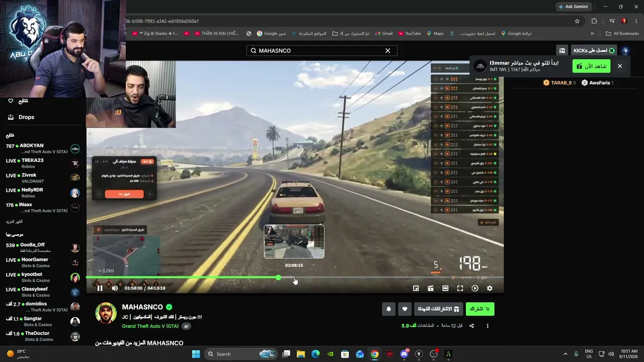
Task: Open iNaax channel in sidebar
Action: pos(42,208)
